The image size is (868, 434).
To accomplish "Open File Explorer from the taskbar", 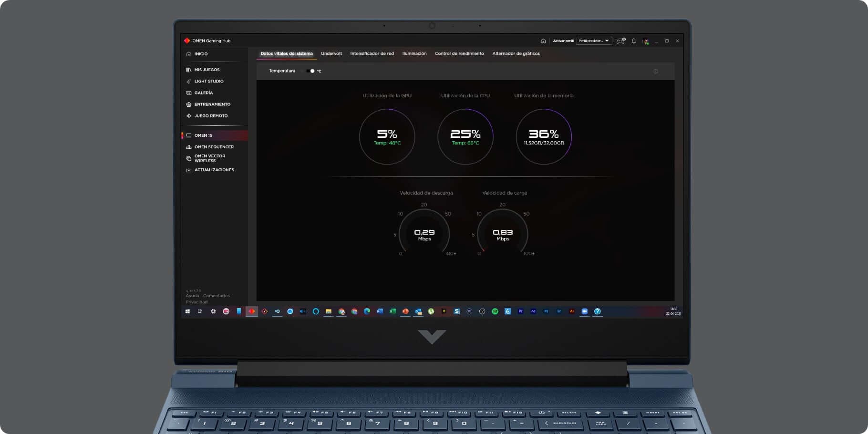I will click(329, 311).
